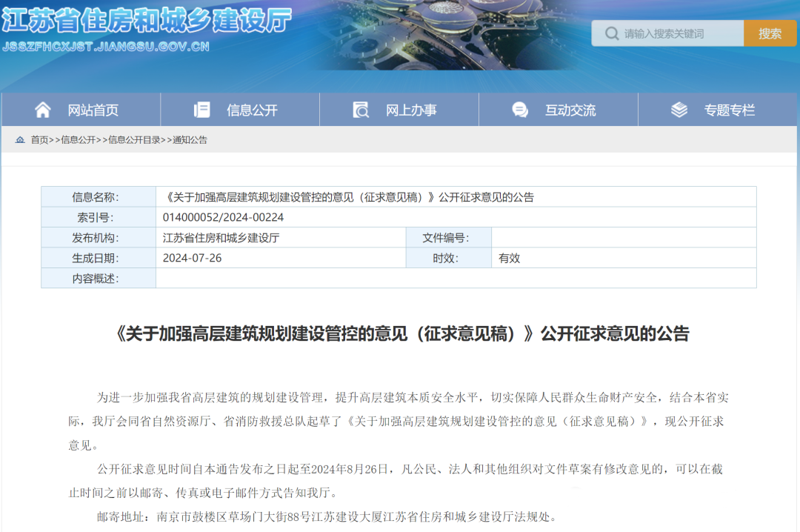Click the small home icon in breadcrumb

(x=19, y=139)
